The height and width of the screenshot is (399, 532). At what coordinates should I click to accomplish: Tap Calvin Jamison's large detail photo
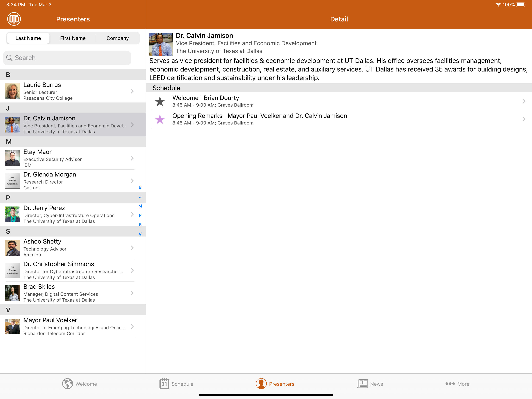161,44
